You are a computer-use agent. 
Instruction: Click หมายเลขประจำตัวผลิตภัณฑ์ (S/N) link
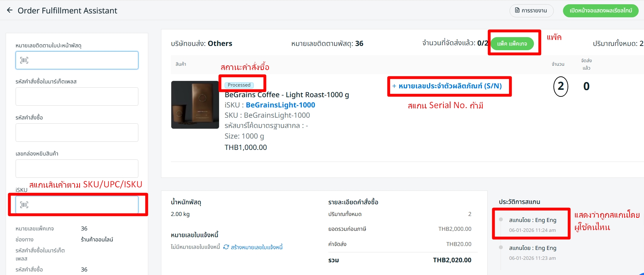pyautogui.click(x=450, y=86)
